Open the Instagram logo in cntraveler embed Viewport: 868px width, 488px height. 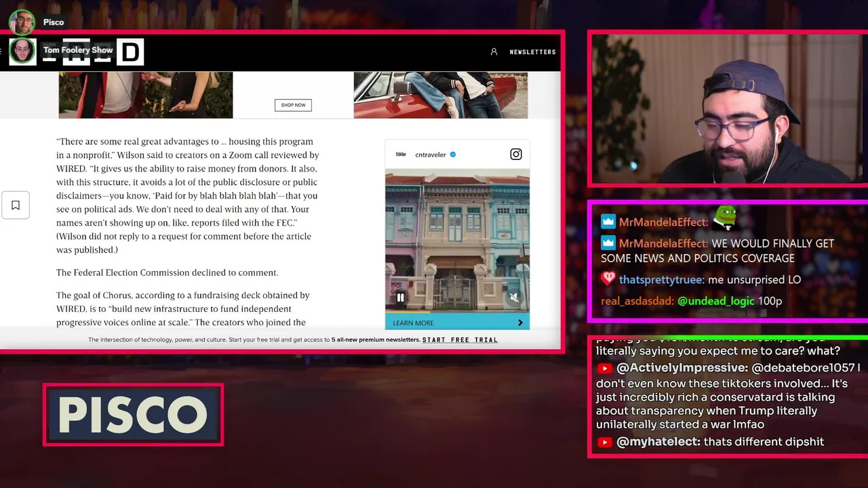516,155
